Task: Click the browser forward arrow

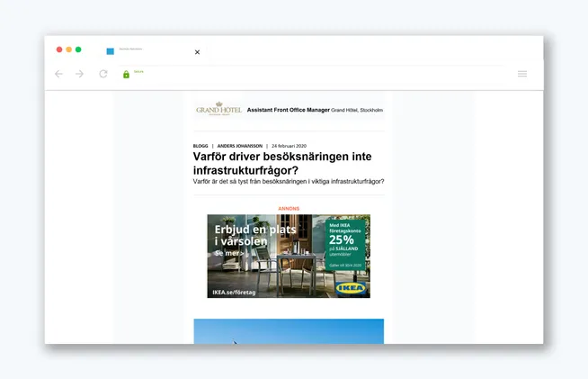Action: pyautogui.click(x=79, y=74)
